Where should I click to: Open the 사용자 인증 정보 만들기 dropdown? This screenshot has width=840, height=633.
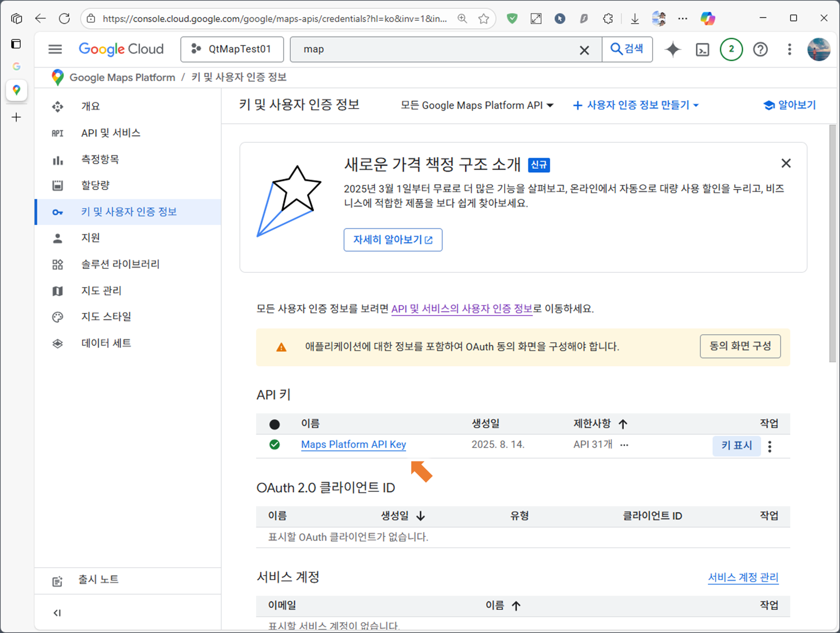636,105
